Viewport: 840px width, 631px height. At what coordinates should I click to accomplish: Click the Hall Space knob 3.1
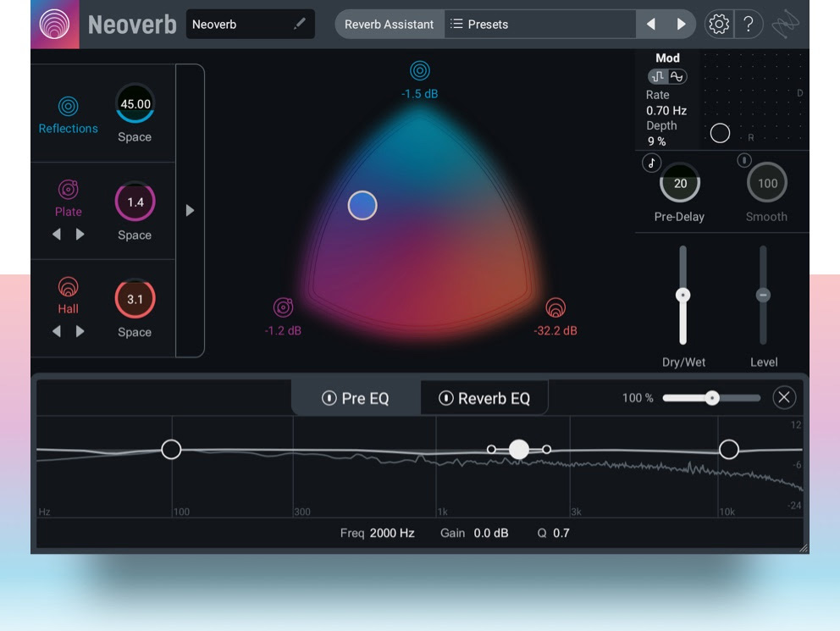coord(135,299)
